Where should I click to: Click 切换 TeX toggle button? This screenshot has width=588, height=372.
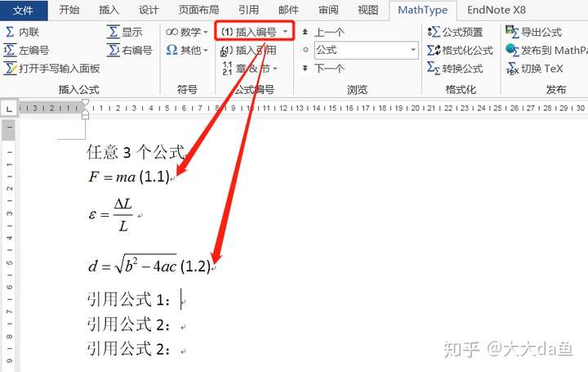534,69
